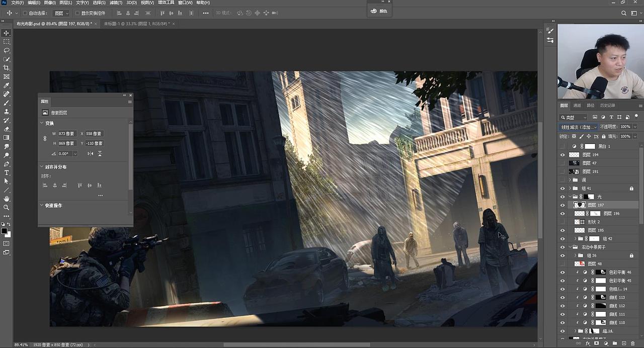The width and height of the screenshot is (644, 348).
Task: Collapse the 右边中景房子 group
Action: click(x=570, y=247)
